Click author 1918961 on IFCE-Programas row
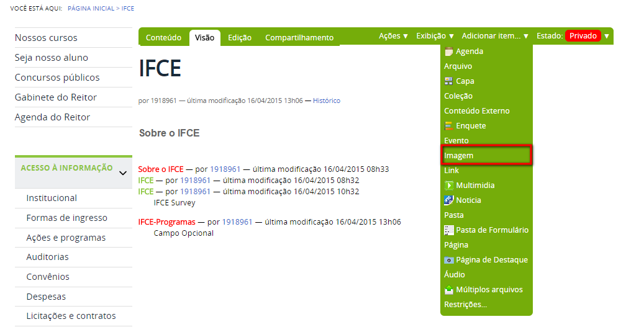 tap(237, 222)
